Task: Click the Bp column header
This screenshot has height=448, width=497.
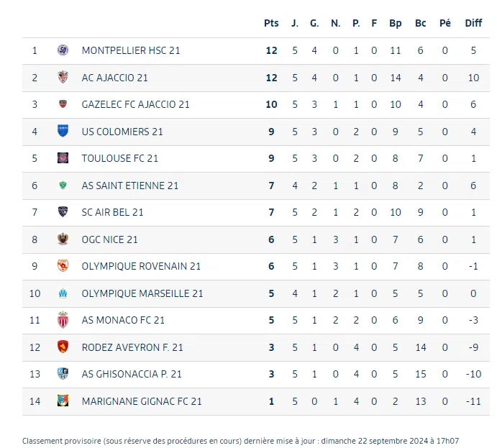Action: tap(396, 23)
